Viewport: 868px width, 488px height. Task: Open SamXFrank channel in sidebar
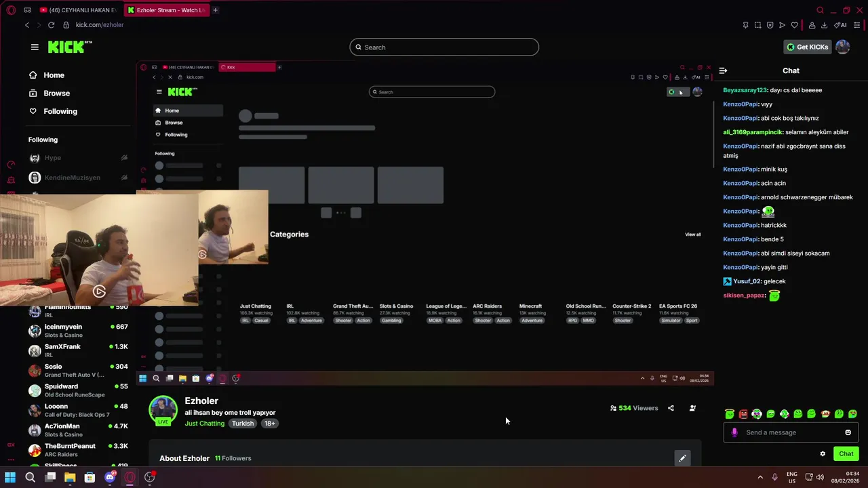click(x=78, y=350)
